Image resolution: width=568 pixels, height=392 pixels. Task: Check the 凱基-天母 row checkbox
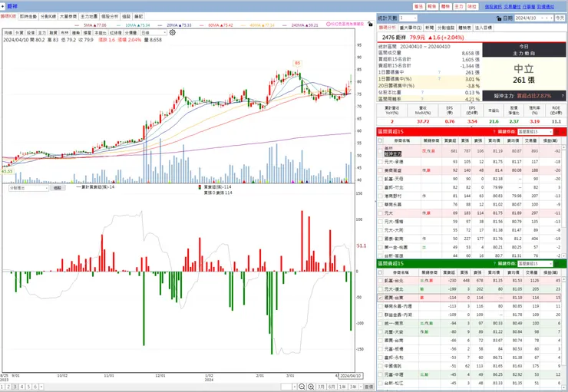click(380, 179)
